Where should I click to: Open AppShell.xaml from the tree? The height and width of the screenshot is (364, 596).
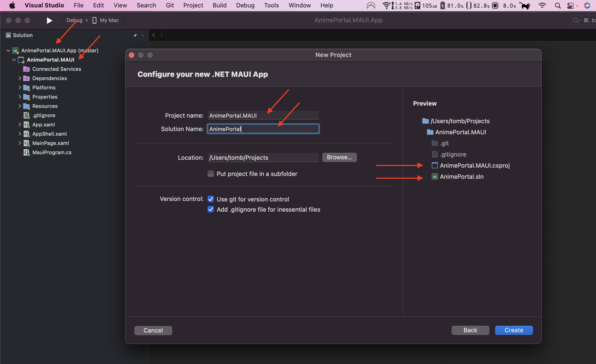click(49, 134)
